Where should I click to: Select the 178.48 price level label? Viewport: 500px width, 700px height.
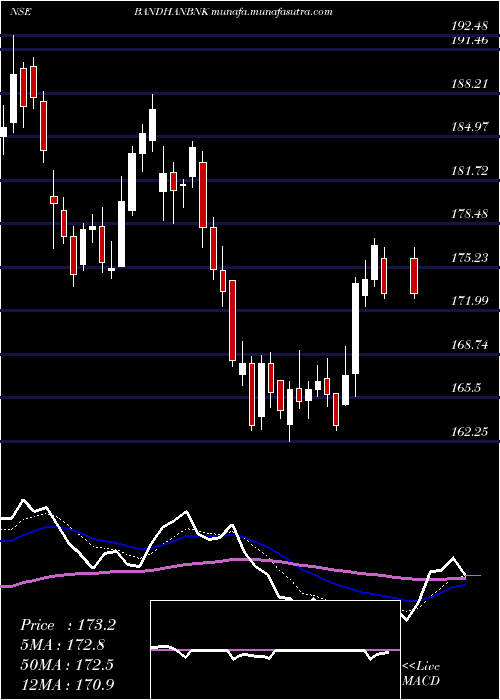469,214
